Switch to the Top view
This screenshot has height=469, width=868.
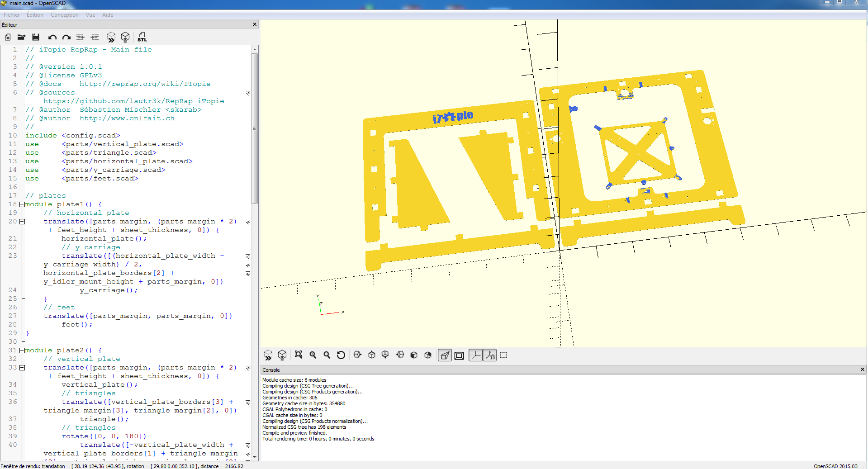point(371,355)
